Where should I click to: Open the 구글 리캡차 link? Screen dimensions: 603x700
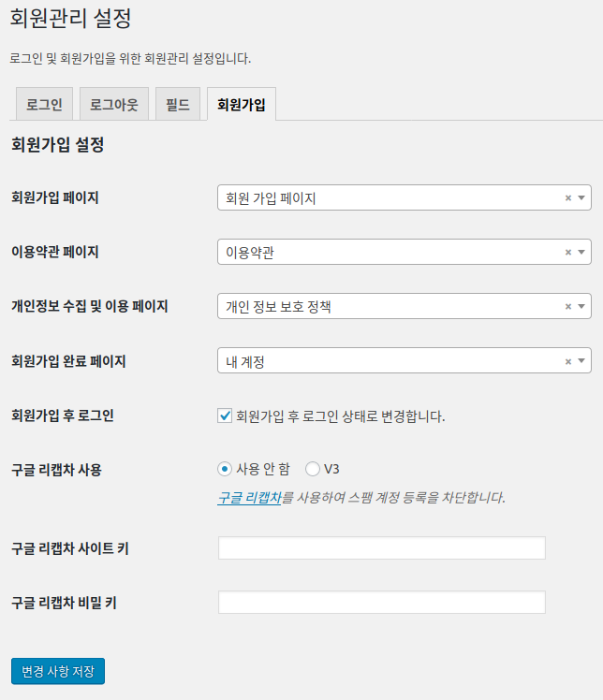(x=249, y=498)
